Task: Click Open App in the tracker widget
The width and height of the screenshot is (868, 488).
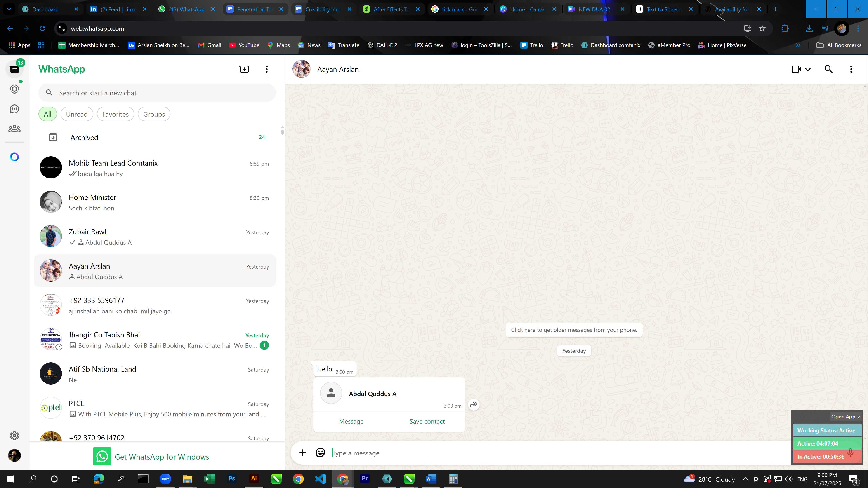Action: click(x=845, y=417)
